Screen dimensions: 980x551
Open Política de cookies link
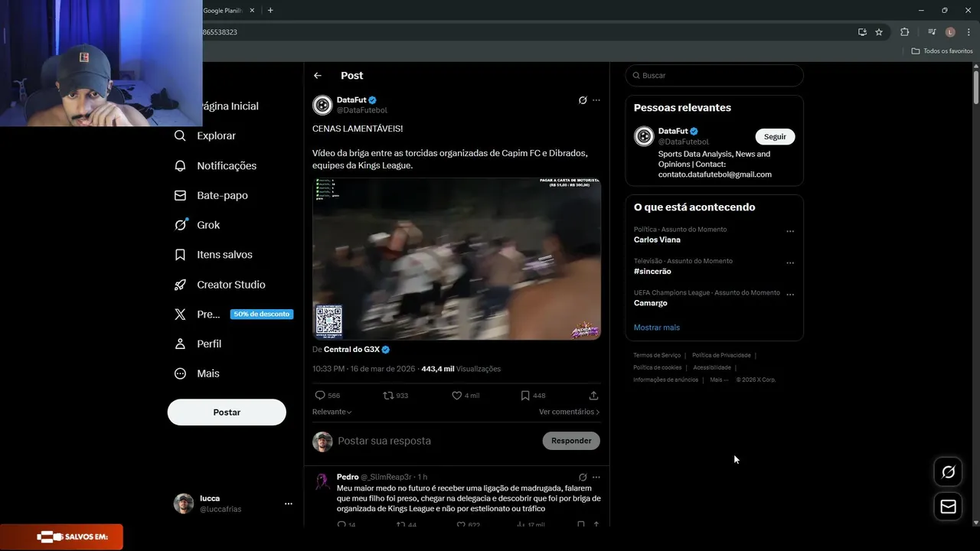point(657,368)
